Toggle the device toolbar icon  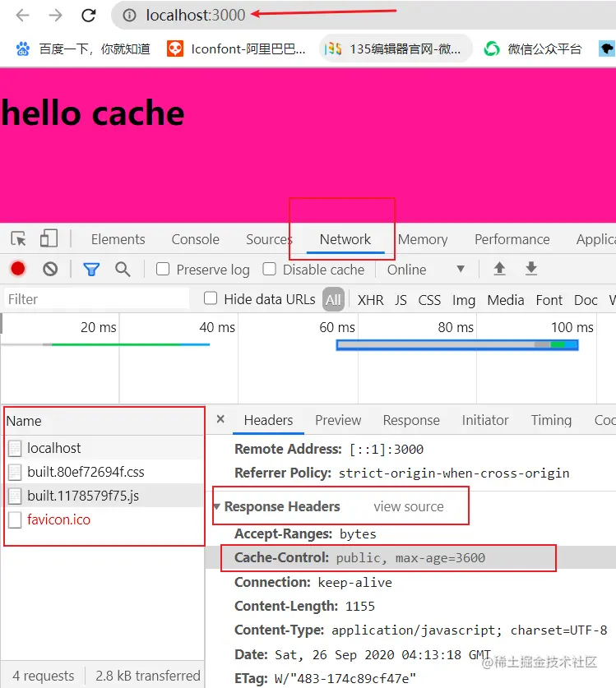click(x=49, y=239)
